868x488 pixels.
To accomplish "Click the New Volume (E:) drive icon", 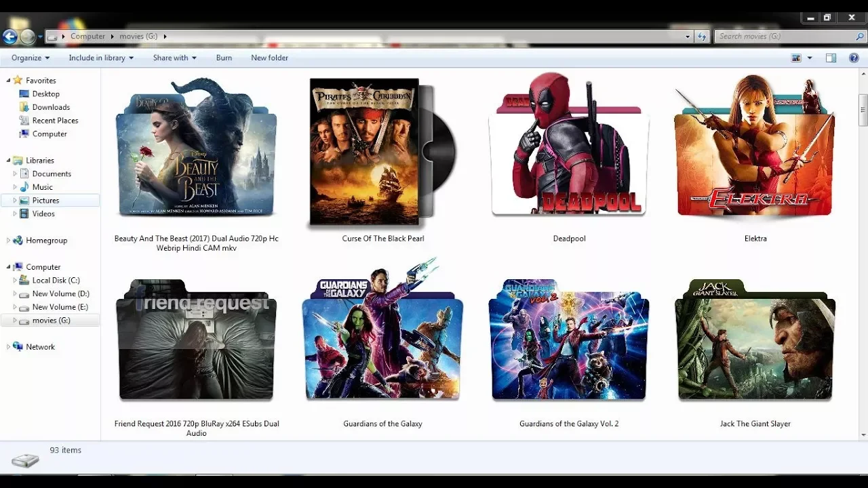I will 24,307.
